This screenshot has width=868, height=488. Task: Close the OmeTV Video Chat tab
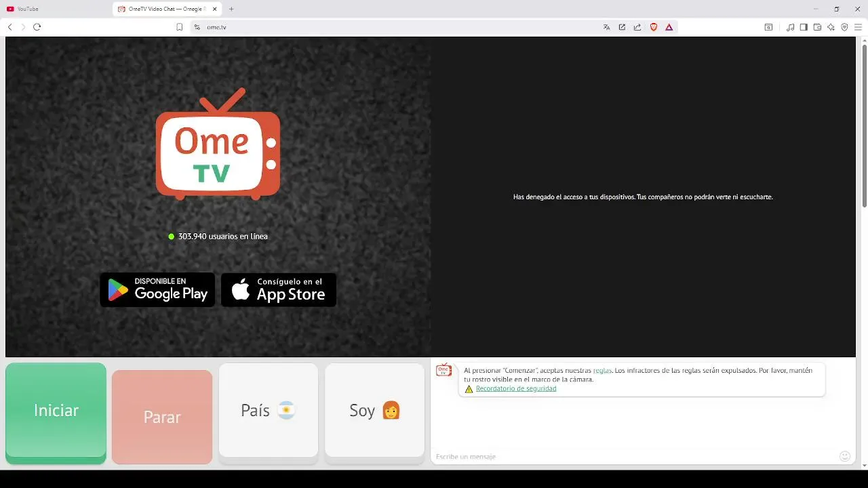pos(215,9)
